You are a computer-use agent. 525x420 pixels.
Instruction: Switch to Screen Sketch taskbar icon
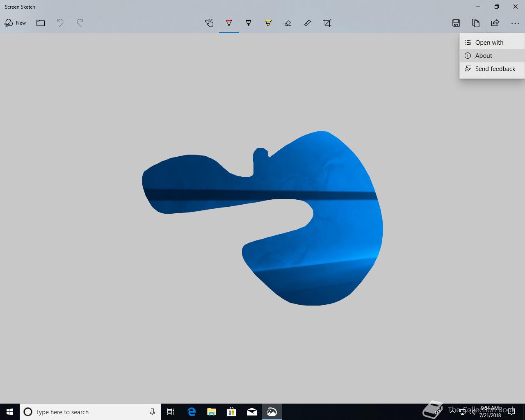(x=272, y=412)
